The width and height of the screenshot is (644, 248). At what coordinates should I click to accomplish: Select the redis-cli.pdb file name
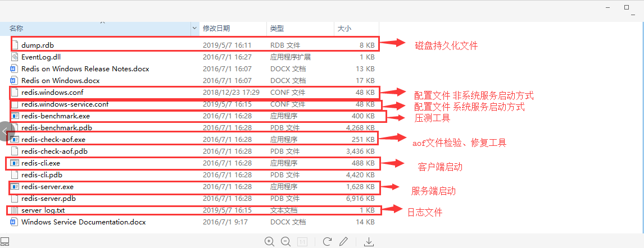point(42,175)
